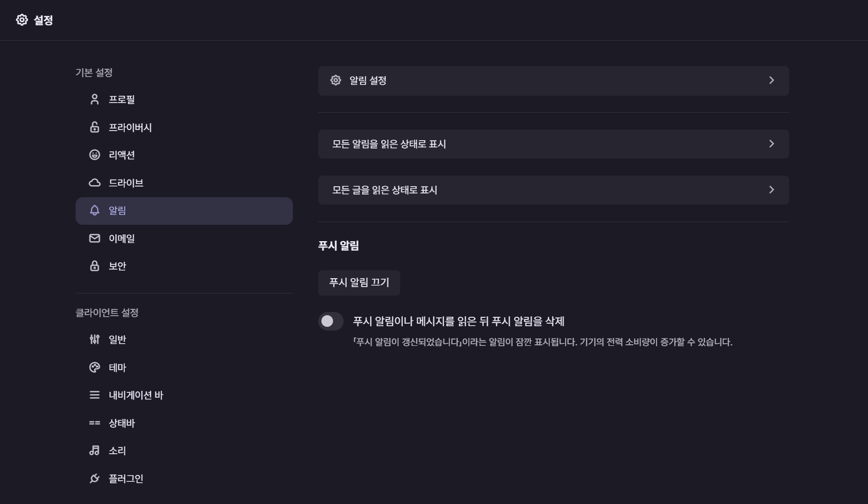Click the smiley icon for 리액션 settings

point(94,154)
